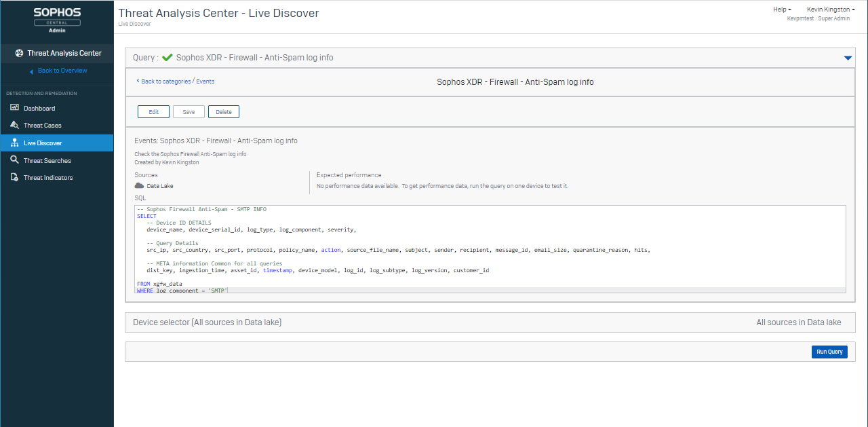This screenshot has height=427, width=868.
Task: Click the Run Query button
Action: (x=829, y=352)
